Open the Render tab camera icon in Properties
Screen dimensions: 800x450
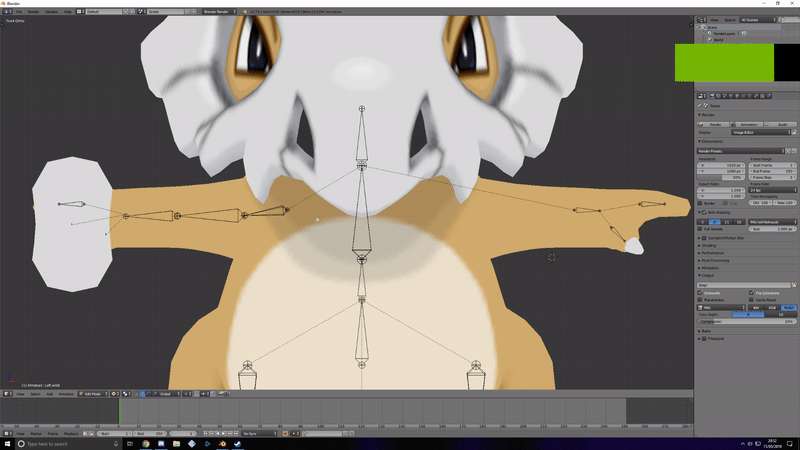click(x=712, y=96)
